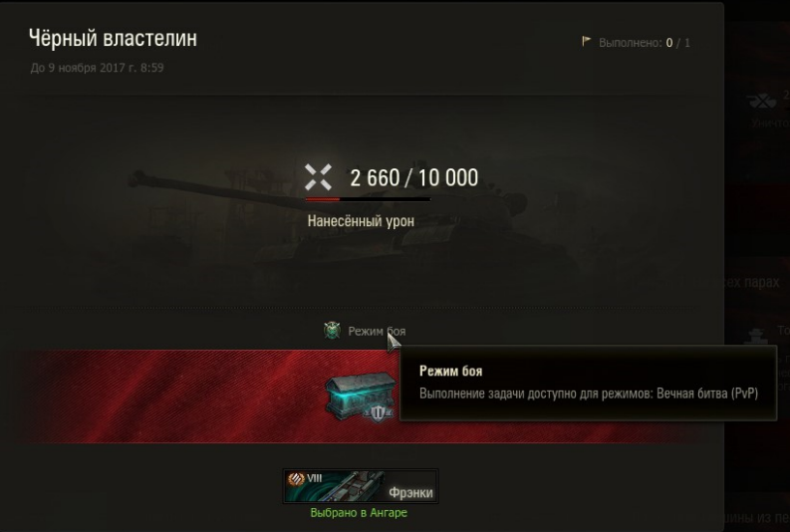Open the glowing reward chest
The height and width of the screenshot is (532, 790).
coord(361,397)
